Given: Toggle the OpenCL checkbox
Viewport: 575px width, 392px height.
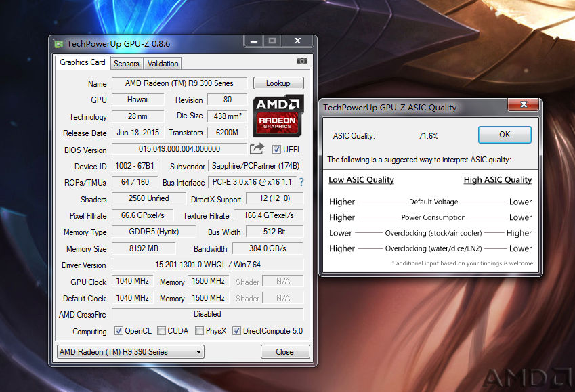Looking at the screenshot, I should 119,331.
